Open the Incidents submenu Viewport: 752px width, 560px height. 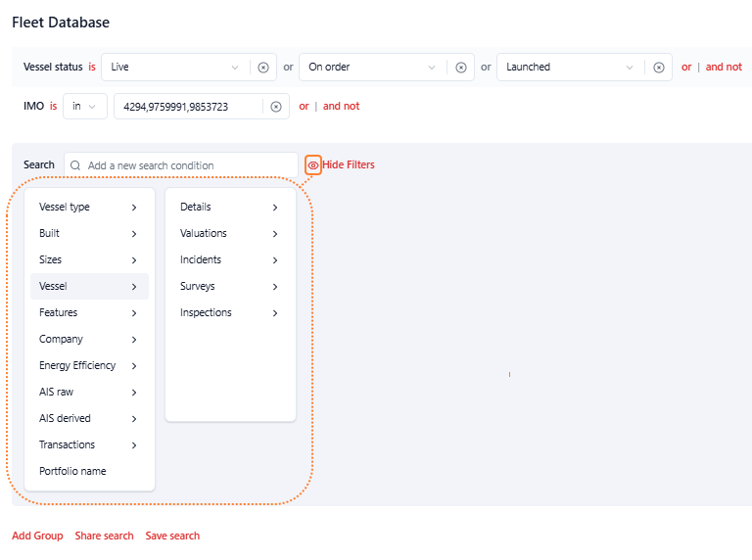230,259
